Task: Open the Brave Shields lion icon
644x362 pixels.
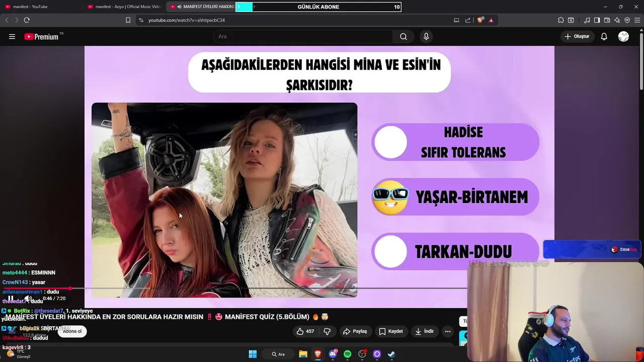Action: tap(480, 20)
